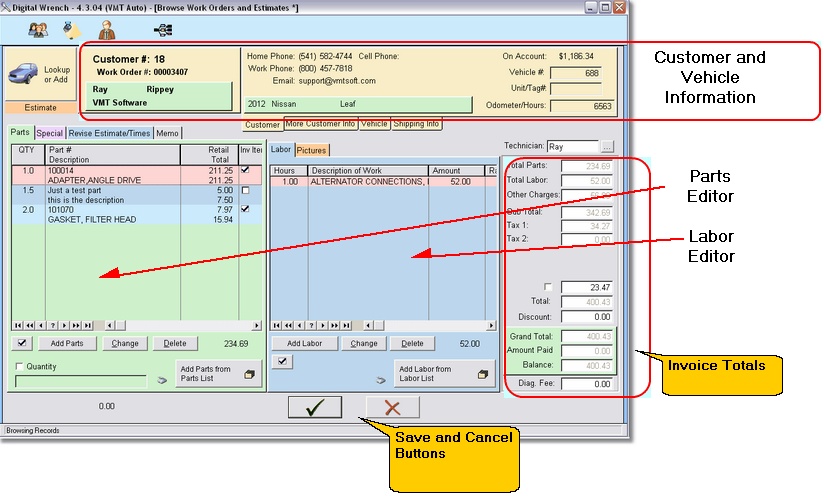Click the Diag. Fee field
This screenshot has width=824, height=496.
pyautogui.click(x=586, y=384)
